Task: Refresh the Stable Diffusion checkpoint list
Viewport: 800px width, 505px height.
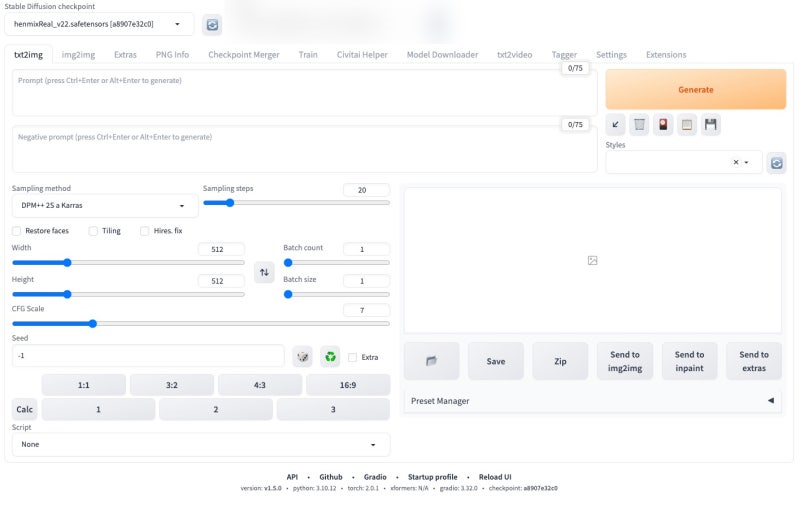Action: tap(212, 24)
